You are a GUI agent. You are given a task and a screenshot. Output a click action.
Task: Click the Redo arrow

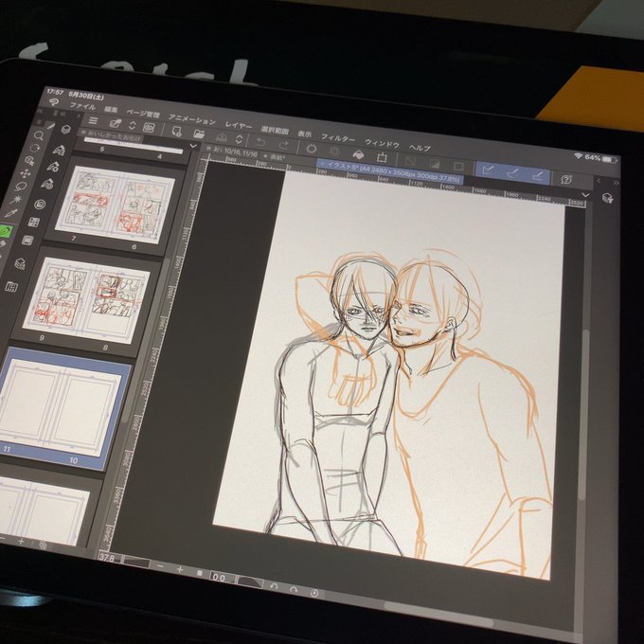[x=284, y=145]
